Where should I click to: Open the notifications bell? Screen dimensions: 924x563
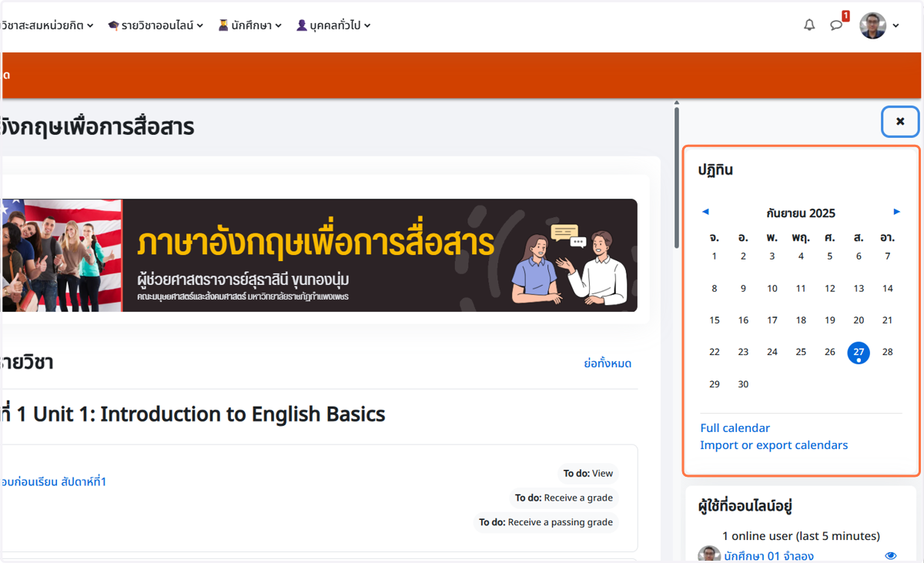[809, 25]
